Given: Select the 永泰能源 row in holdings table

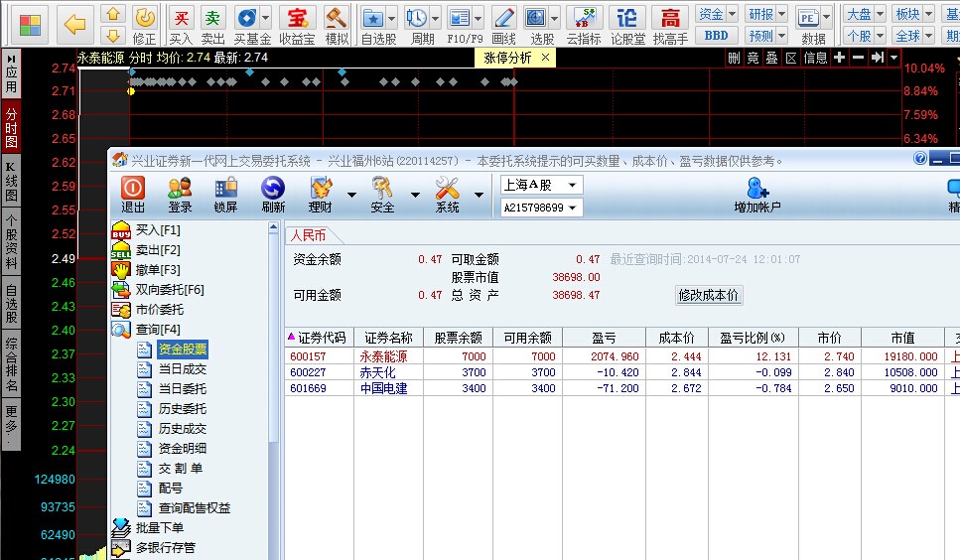Looking at the screenshot, I should coord(622,356).
